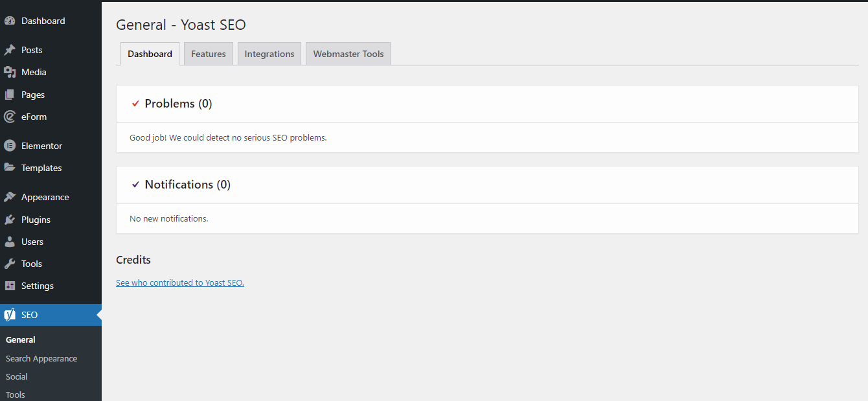Viewport: 868px width, 401px height.
Task: Click the Users person icon
Action: 10,242
